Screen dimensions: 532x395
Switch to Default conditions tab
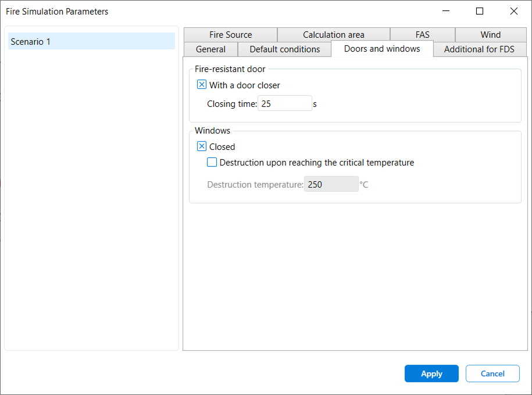point(285,49)
